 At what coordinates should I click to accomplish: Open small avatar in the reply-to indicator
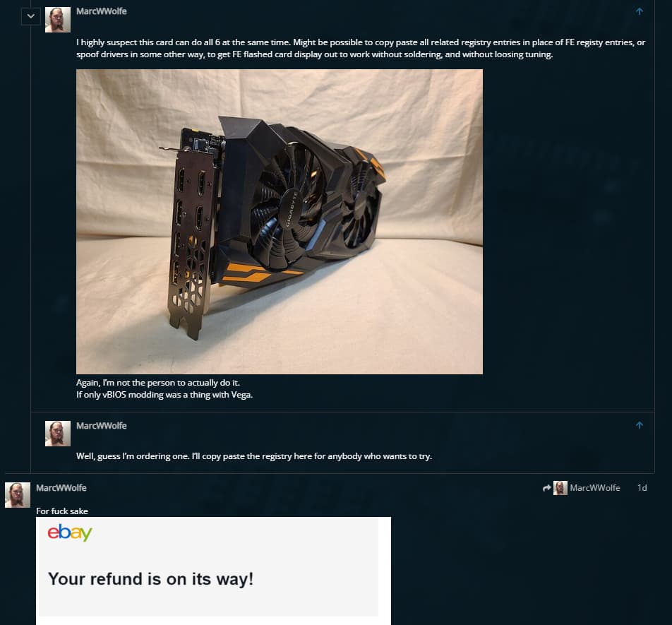click(560, 488)
